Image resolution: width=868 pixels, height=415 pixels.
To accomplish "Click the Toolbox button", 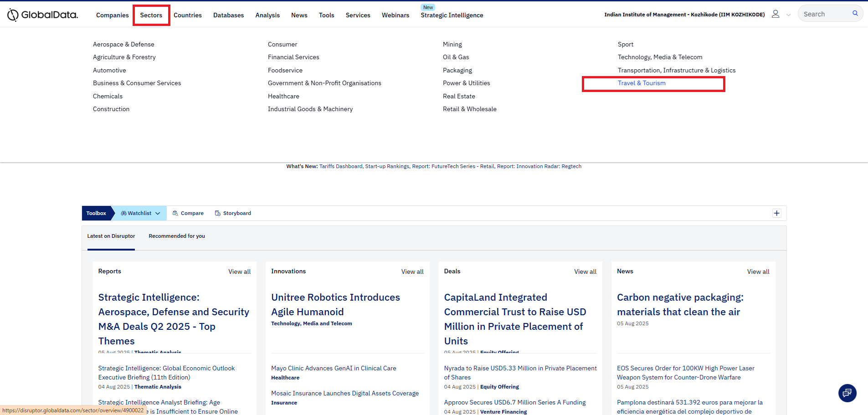I will tap(96, 213).
